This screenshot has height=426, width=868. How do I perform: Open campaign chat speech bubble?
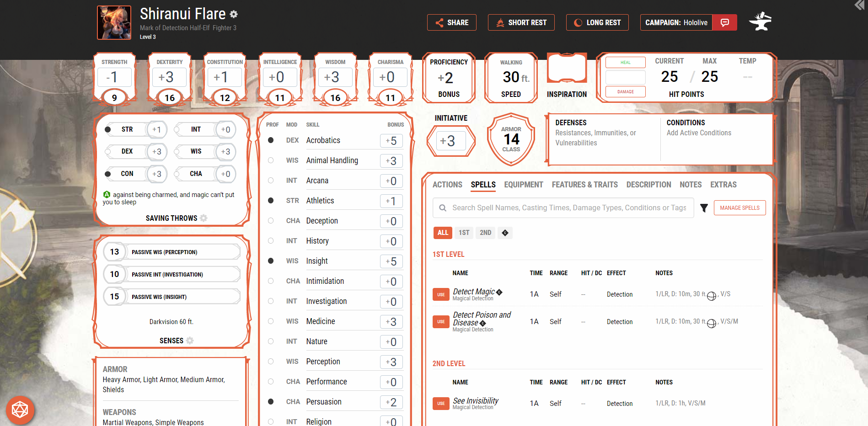tap(724, 22)
